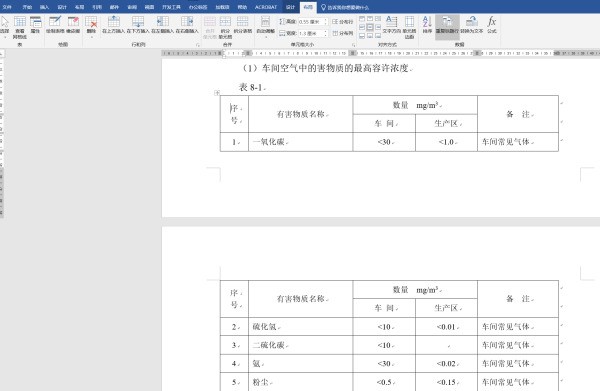The image size is (600, 391).
Task: Click Distribute Rows (分布行)
Action: point(342,22)
